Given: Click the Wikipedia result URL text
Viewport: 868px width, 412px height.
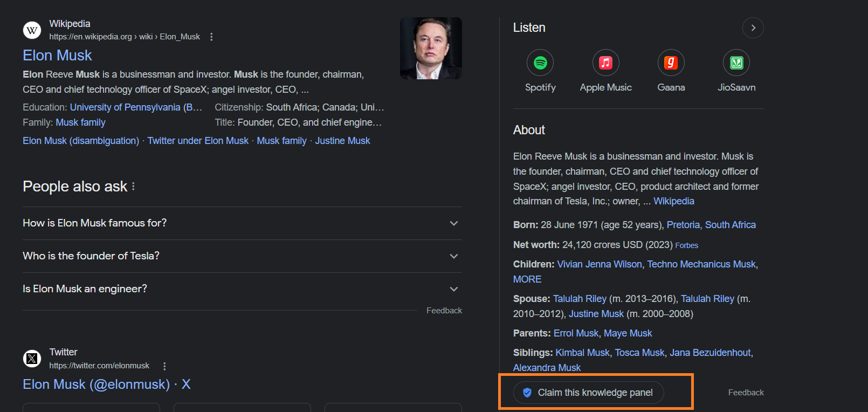Looking at the screenshot, I should (x=125, y=37).
